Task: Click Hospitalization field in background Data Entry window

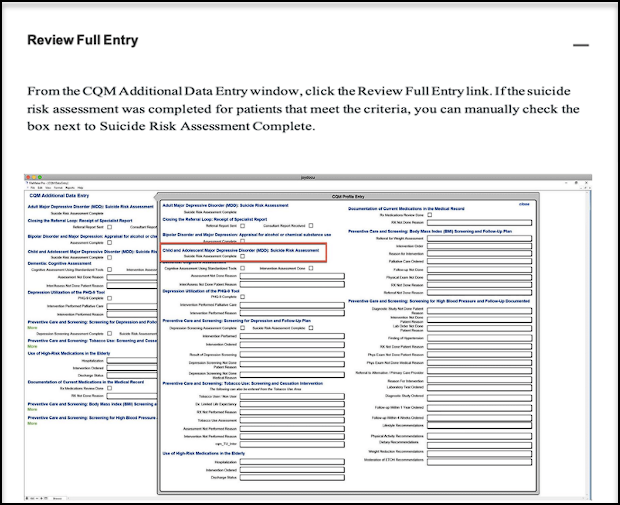Action: pyautogui.click(x=132, y=361)
